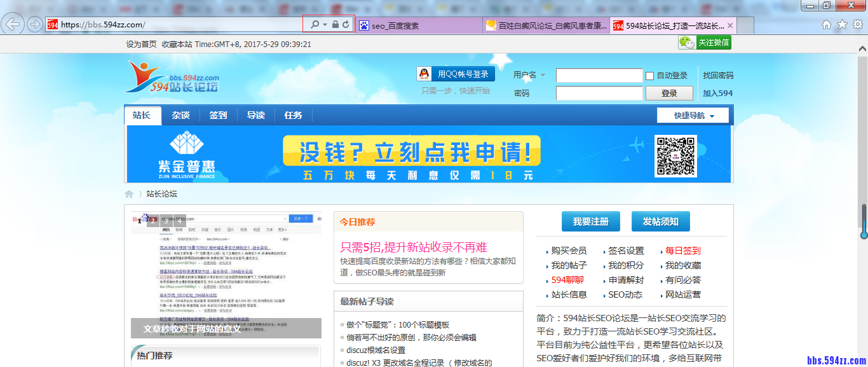Click the 用户名 input field

(599, 75)
